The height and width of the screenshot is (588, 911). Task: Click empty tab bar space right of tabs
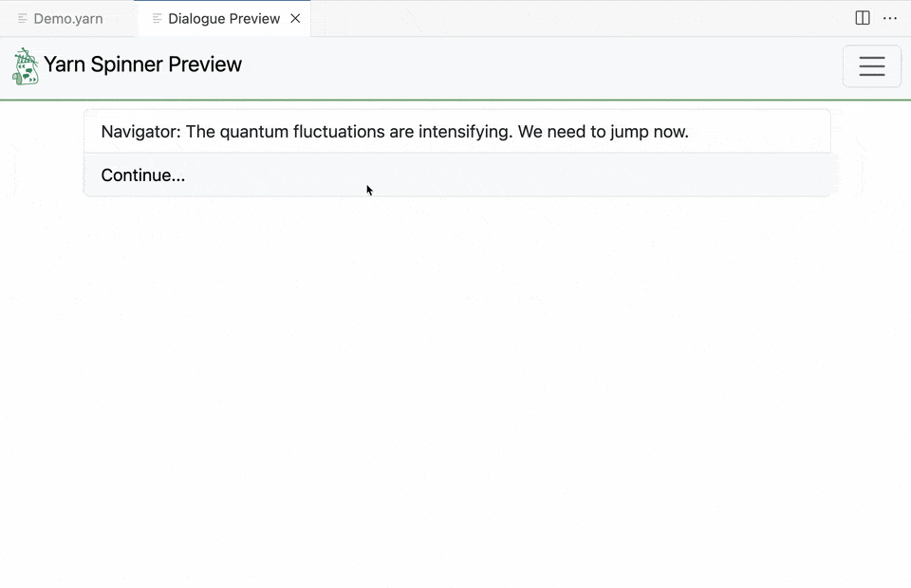[569, 19]
